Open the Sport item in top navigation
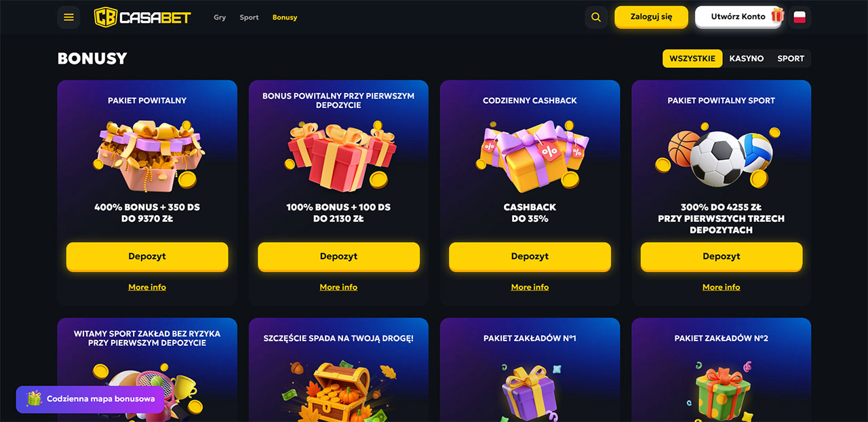 click(x=249, y=18)
